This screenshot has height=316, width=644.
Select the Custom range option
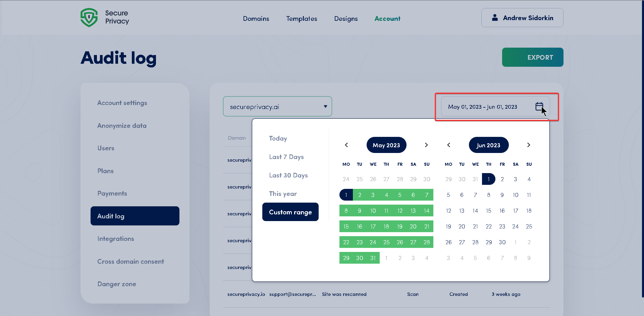[290, 212]
